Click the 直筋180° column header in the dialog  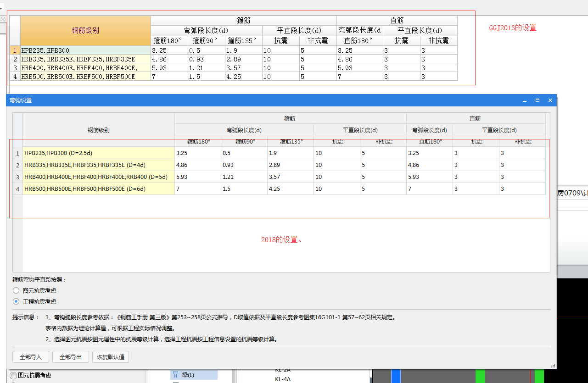(430, 142)
